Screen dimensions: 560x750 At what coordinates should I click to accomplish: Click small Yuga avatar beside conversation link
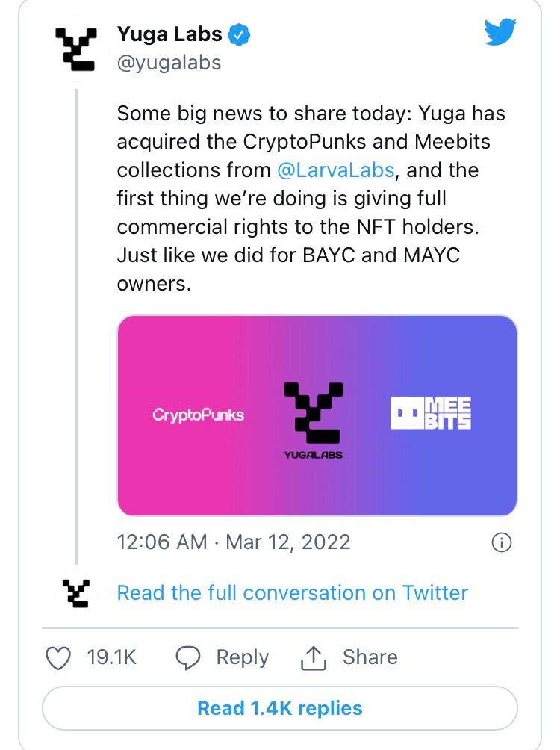coord(76,593)
